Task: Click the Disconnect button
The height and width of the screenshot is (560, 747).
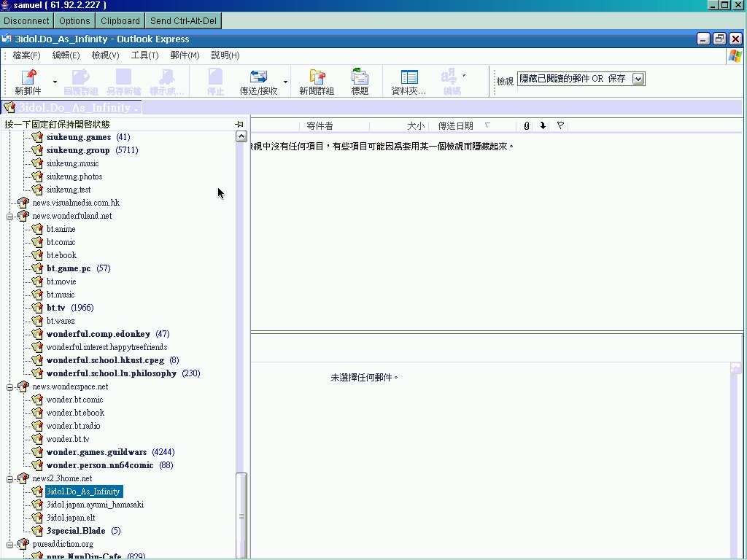Action: [x=27, y=21]
